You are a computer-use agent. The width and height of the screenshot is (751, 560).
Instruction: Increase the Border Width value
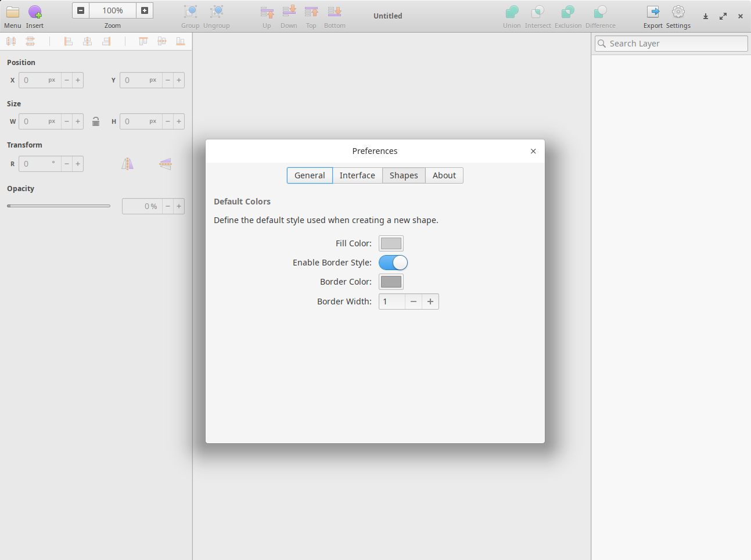click(430, 301)
